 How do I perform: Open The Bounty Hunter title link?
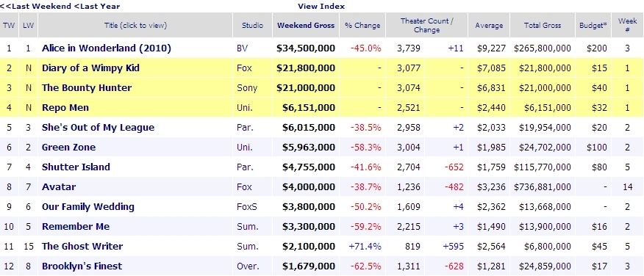(87, 88)
